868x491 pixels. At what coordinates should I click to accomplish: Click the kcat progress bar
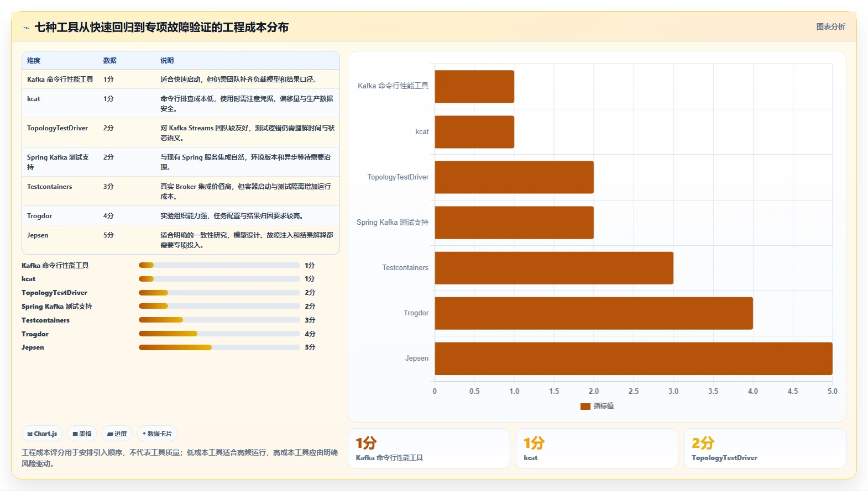click(x=219, y=279)
